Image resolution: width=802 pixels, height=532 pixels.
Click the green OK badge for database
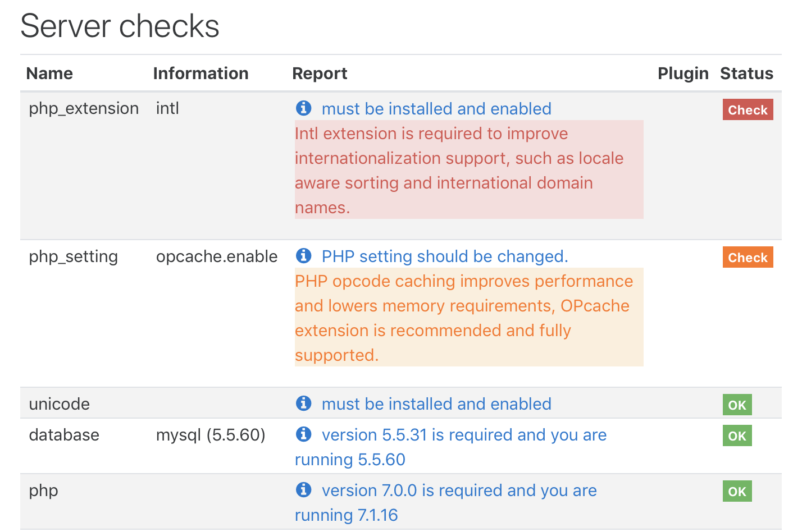(x=737, y=435)
